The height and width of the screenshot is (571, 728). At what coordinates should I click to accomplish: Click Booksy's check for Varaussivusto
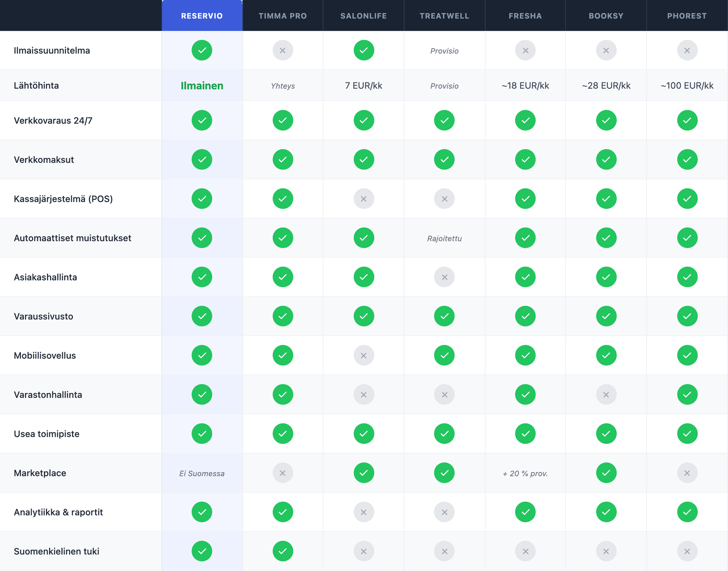pyautogui.click(x=606, y=316)
